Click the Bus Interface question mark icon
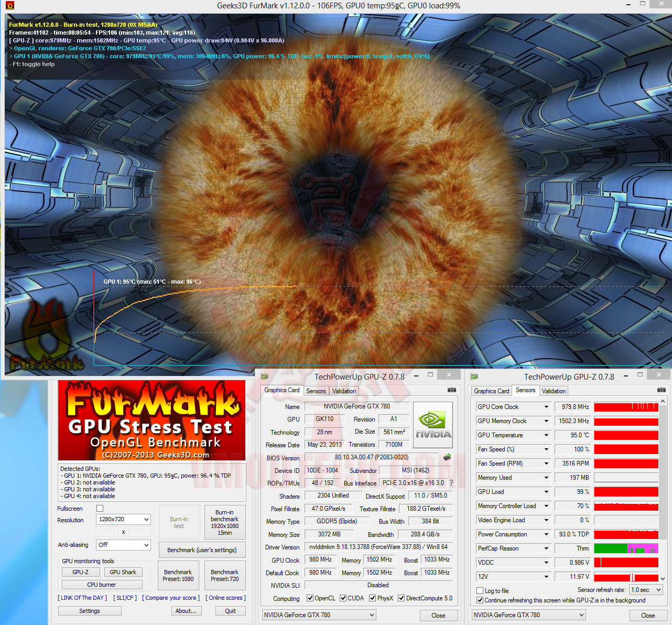This screenshot has width=672, height=625. [x=451, y=483]
